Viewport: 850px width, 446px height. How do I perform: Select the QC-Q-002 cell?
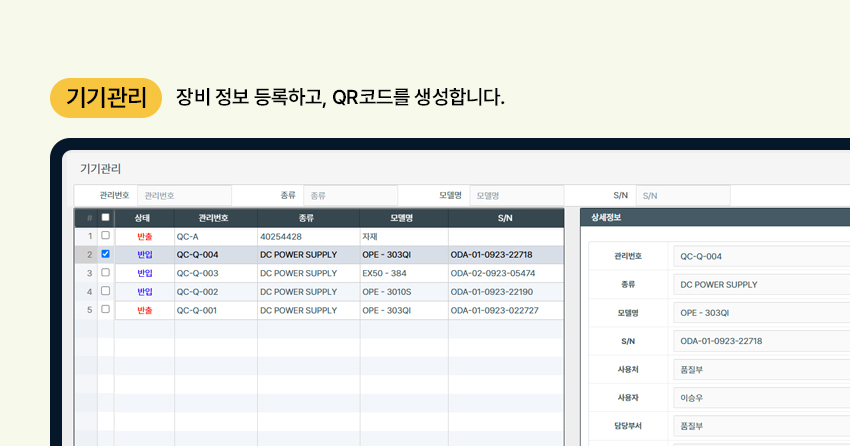click(216, 292)
